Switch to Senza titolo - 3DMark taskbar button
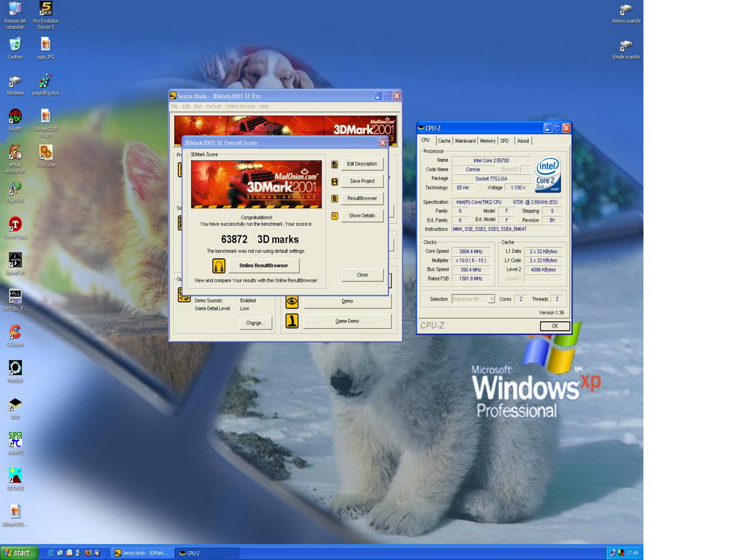Image resolution: width=747 pixels, height=560 pixels. pos(142,553)
